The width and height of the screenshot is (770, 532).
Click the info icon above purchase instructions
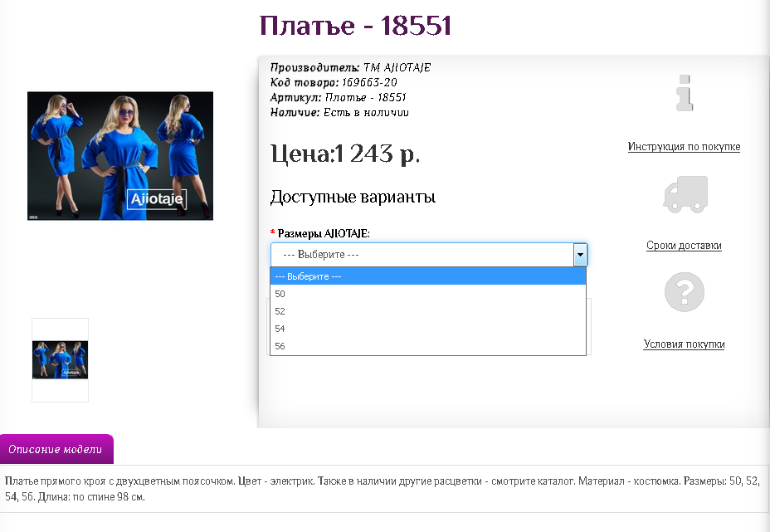point(685,93)
